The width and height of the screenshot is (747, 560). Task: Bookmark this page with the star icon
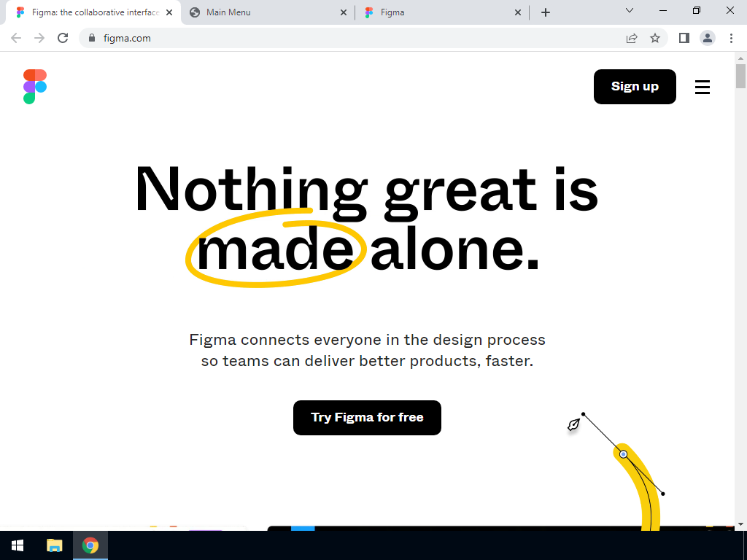click(655, 38)
